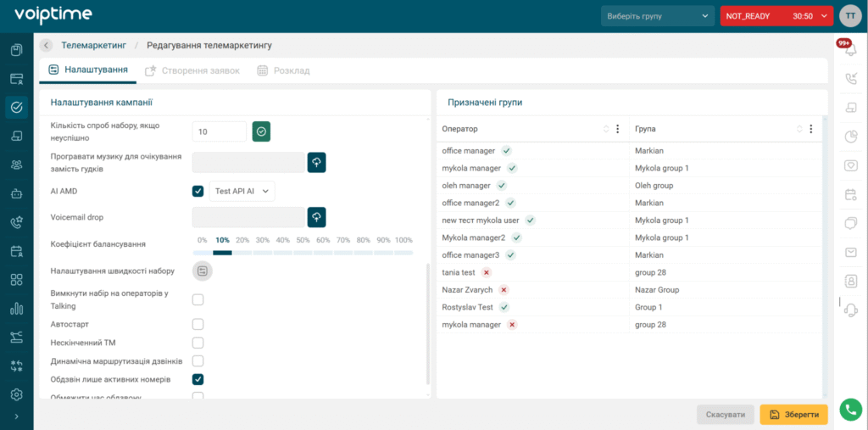Toggle the green check beside oleh manager

tap(502, 186)
